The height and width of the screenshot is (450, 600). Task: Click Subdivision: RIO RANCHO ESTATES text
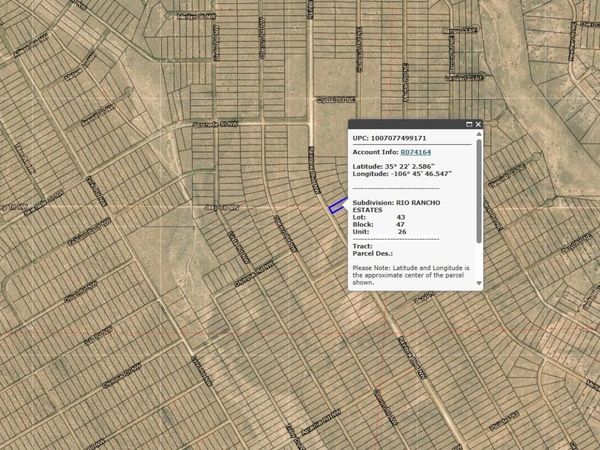point(396,206)
